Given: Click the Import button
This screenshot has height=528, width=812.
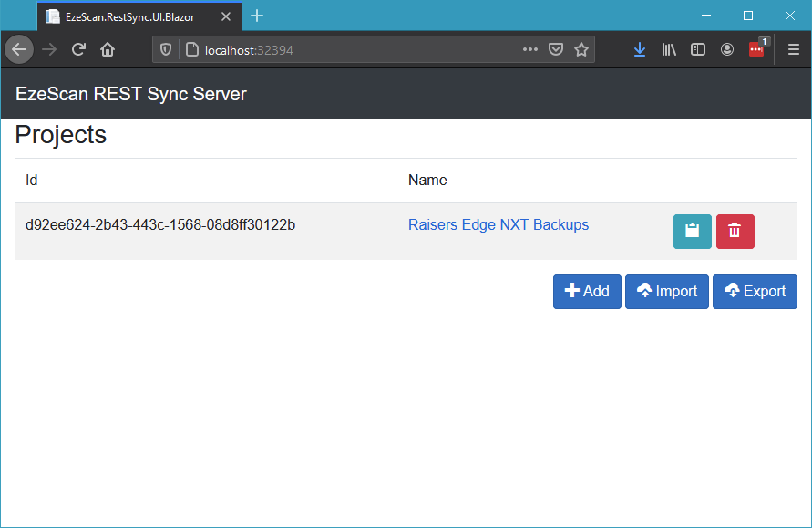Looking at the screenshot, I should 666,292.
